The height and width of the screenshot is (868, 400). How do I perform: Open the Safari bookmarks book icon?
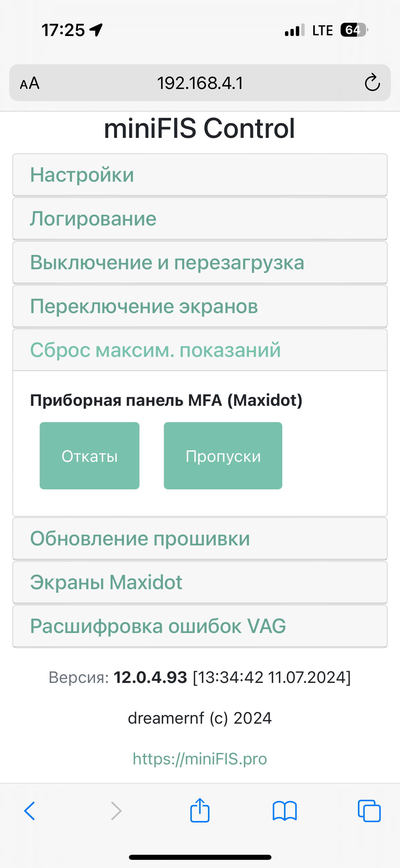[285, 811]
